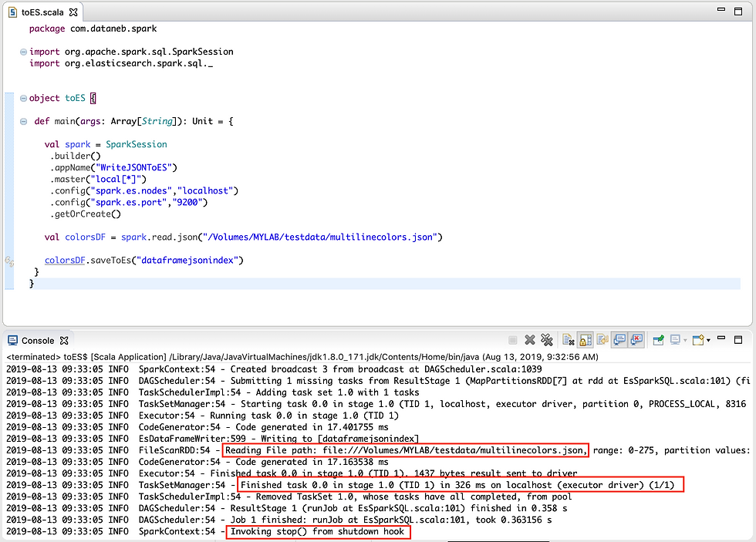Click the "spark.es.nodes" config string
The width and height of the screenshot is (756, 542).
(x=131, y=190)
